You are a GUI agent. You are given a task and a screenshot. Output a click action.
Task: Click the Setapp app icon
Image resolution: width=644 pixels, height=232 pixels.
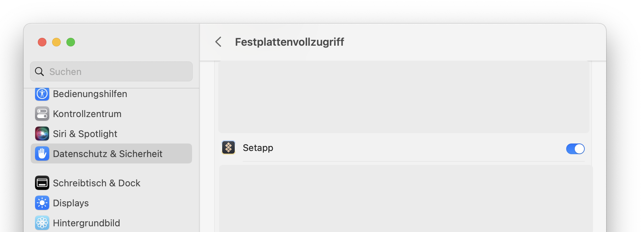228,147
